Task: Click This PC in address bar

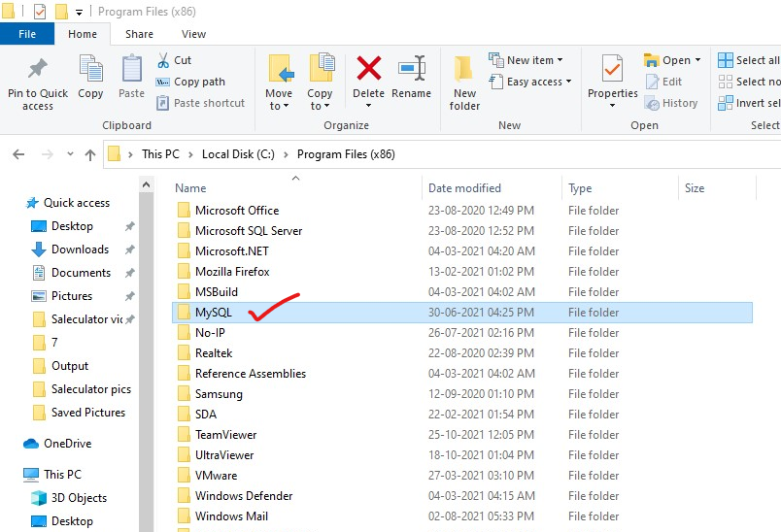Action: coord(160,154)
